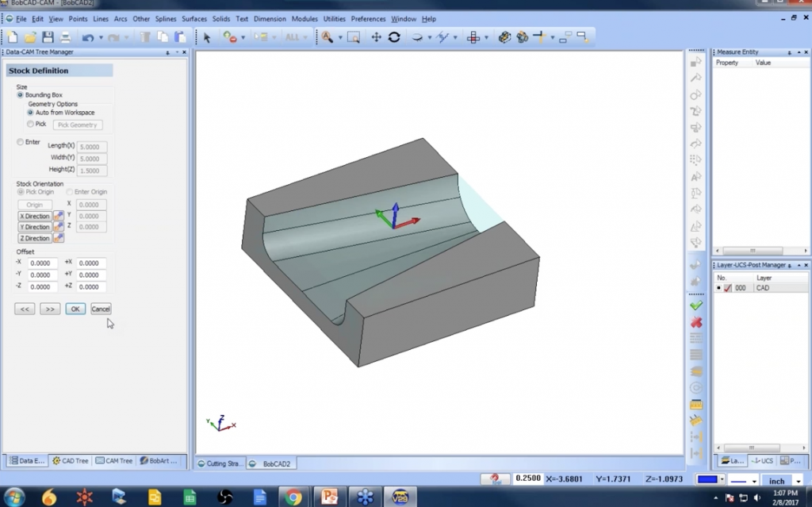The image size is (812, 507).
Task: Choose the arrow Select tool
Action: (207, 37)
